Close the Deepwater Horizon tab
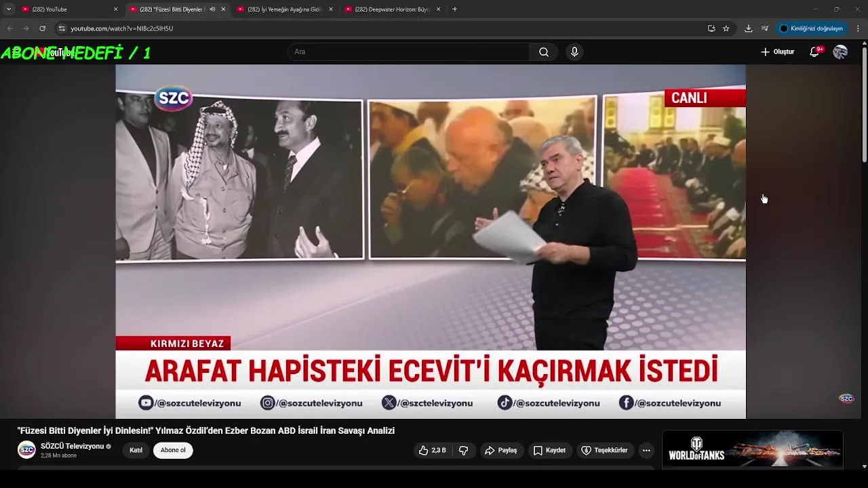Image resolution: width=868 pixels, height=488 pixels. (438, 9)
